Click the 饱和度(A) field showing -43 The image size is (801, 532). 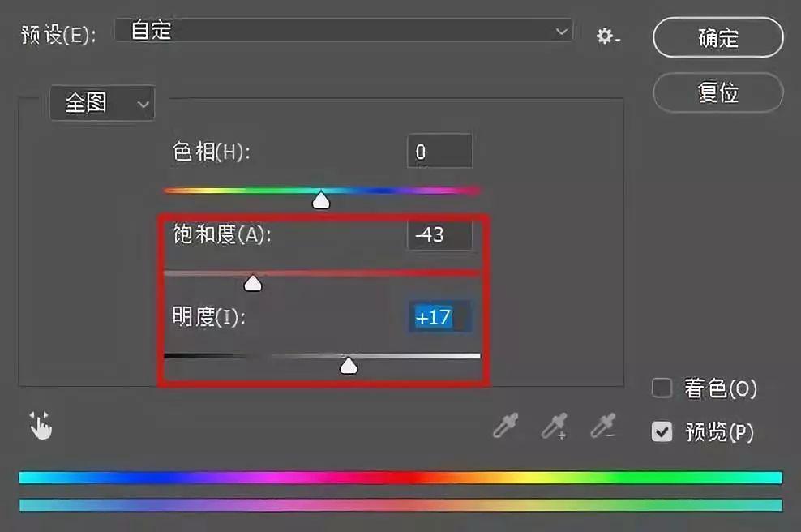pyautogui.click(x=440, y=235)
